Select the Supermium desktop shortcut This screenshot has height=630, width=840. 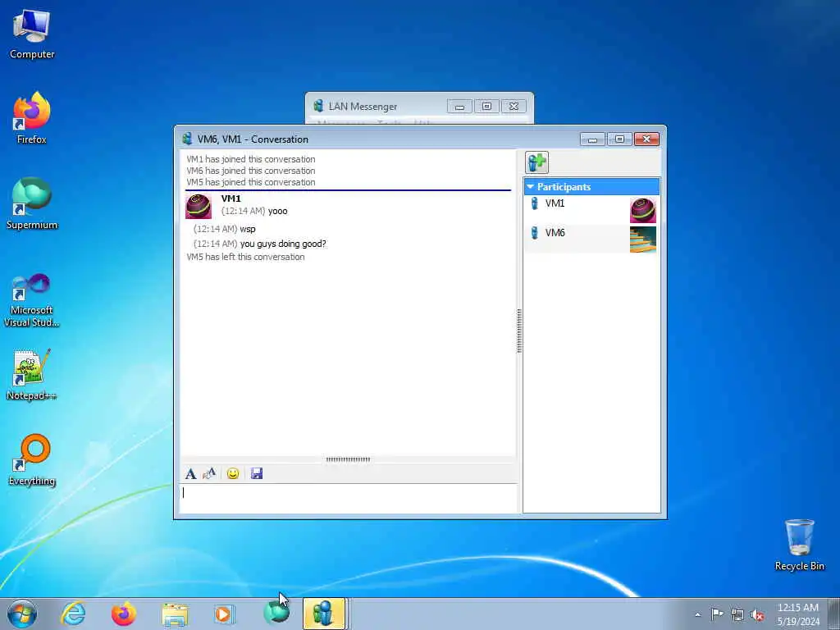[32, 204]
